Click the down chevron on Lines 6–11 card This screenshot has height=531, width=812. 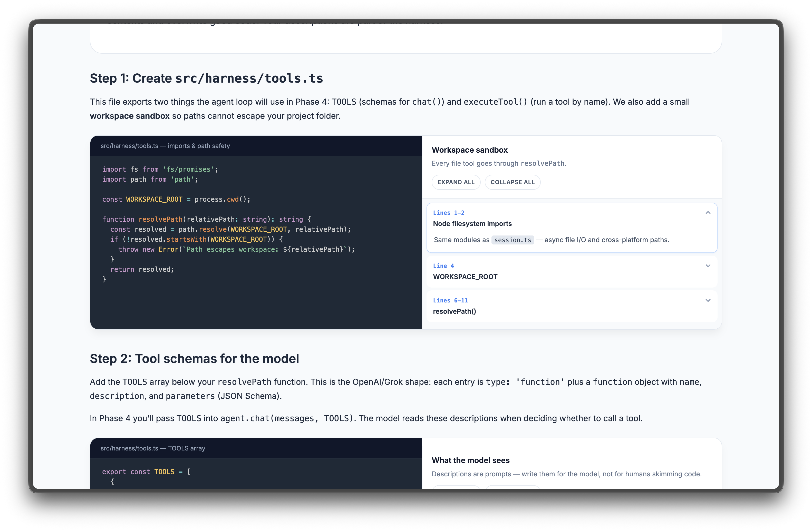pos(708,300)
